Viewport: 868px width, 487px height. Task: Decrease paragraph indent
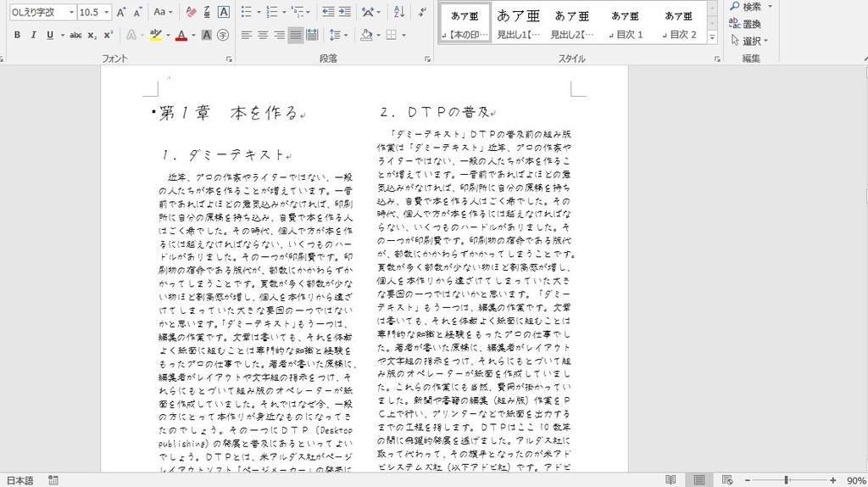[x=328, y=12]
